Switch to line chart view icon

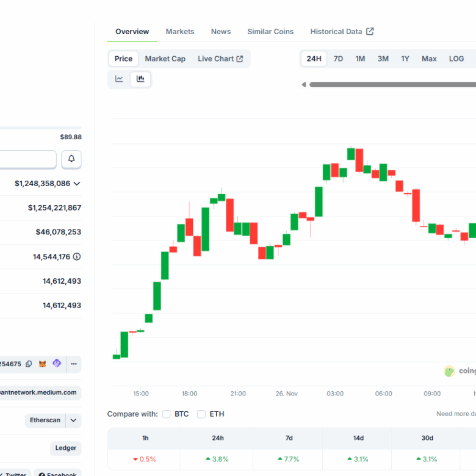[119, 79]
